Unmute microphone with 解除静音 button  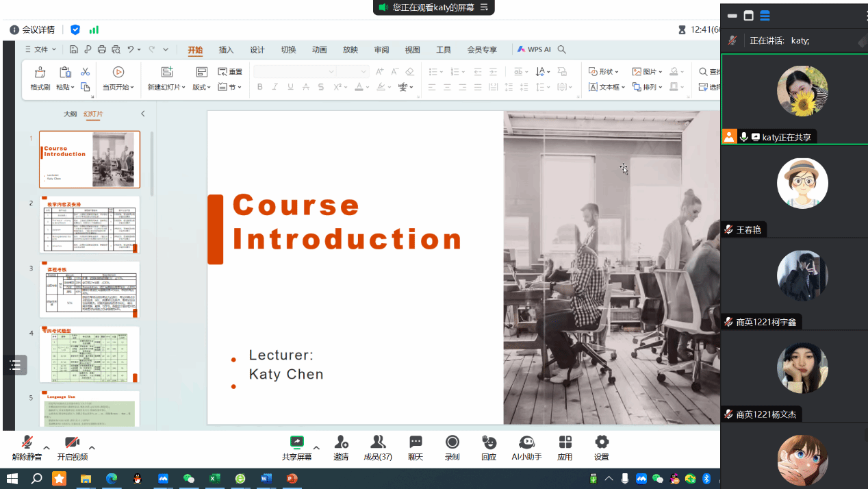point(27,447)
